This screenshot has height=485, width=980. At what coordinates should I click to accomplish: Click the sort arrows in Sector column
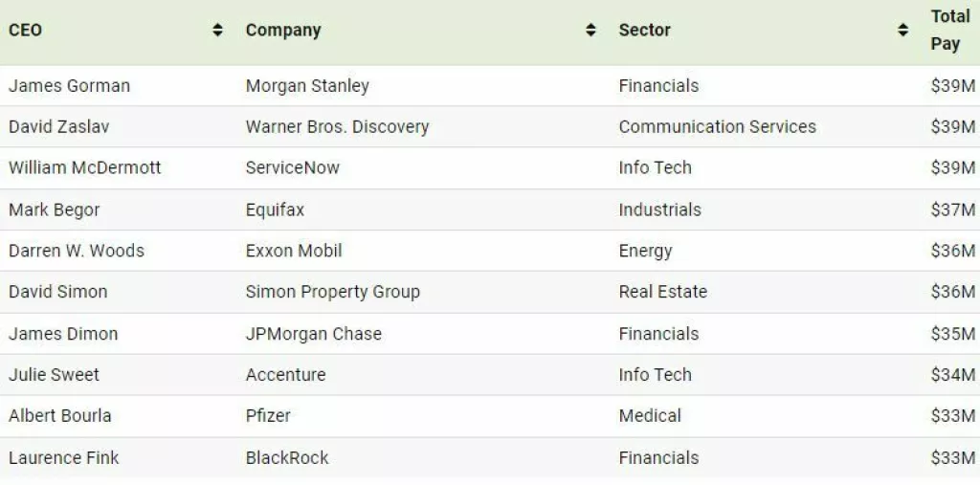coord(902,31)
